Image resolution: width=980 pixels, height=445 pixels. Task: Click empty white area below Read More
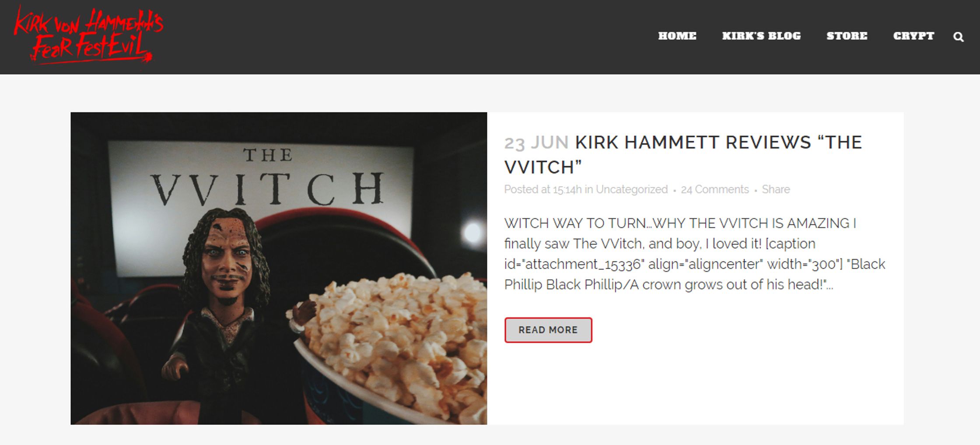695,385
